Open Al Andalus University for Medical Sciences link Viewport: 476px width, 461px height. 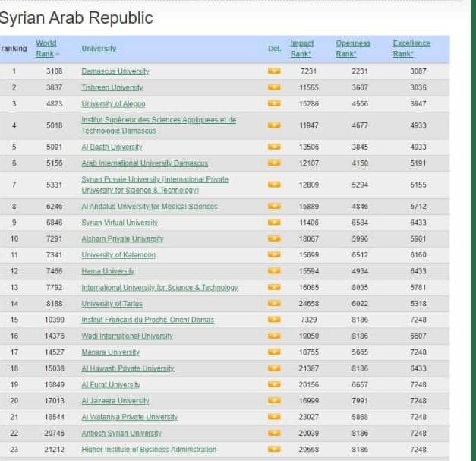pos(150,207)
